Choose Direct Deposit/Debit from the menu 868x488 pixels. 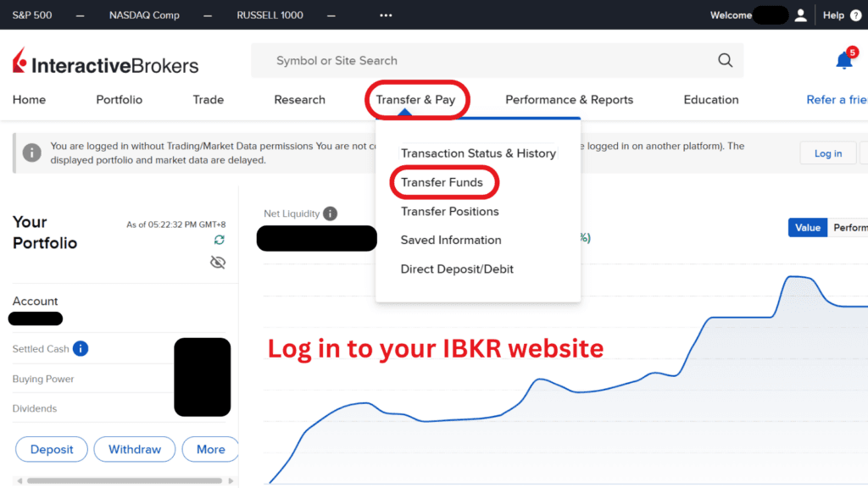[x=457, y=269]
